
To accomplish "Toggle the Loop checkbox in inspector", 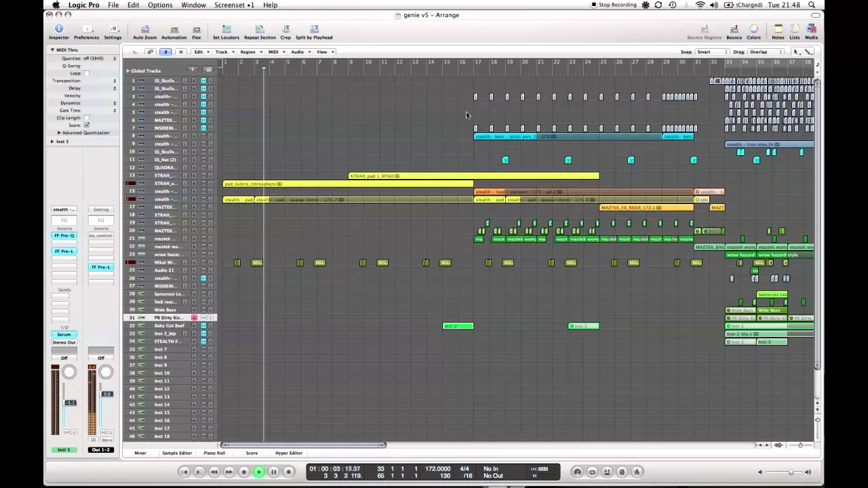I will 86,73.
